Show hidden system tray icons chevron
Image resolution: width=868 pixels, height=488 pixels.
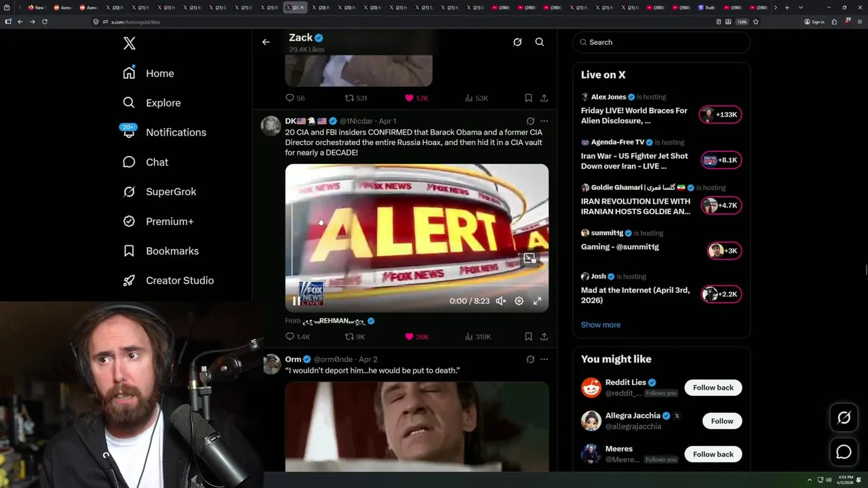pyautogui.click(x=809, y=480)
